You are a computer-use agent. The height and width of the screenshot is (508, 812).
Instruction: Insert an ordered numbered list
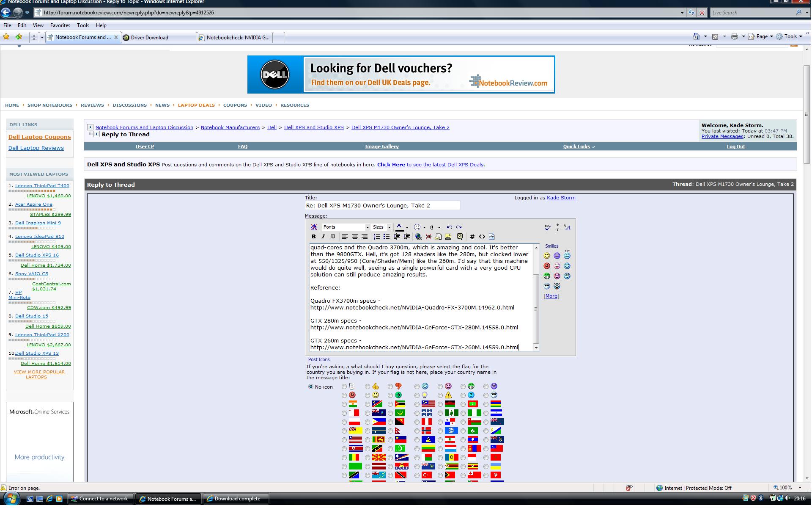click(x=376, y=237)
